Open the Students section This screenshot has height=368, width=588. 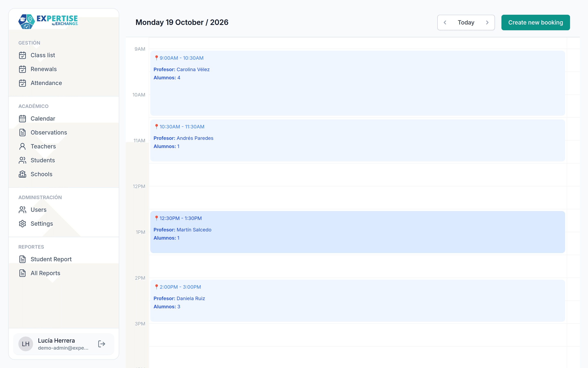43,160
